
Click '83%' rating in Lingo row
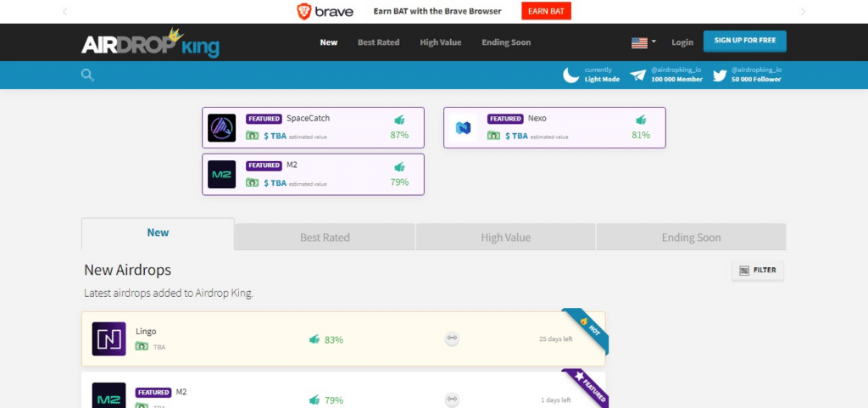[x=334, y=340]
